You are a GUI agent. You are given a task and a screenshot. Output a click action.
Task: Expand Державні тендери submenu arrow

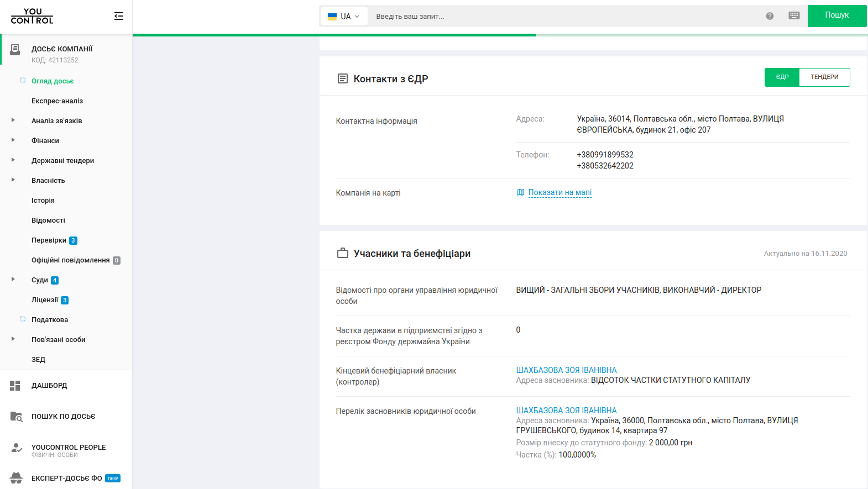click(13, 160)
